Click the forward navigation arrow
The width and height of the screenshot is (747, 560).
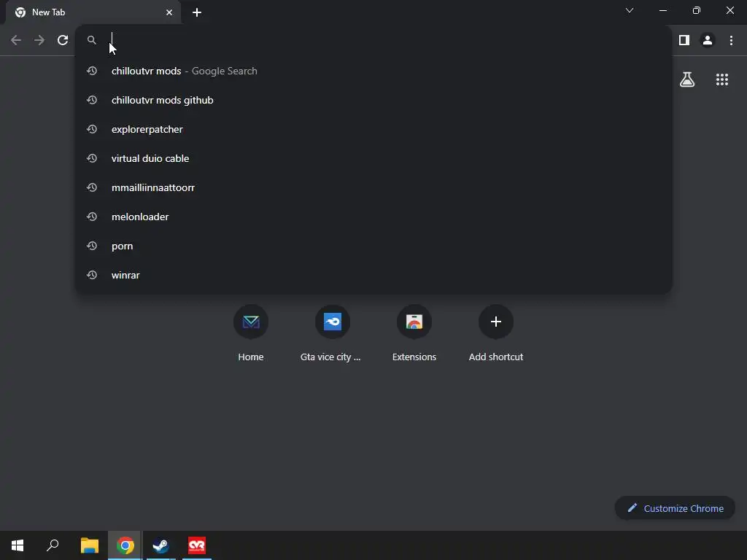click(39, 41)
